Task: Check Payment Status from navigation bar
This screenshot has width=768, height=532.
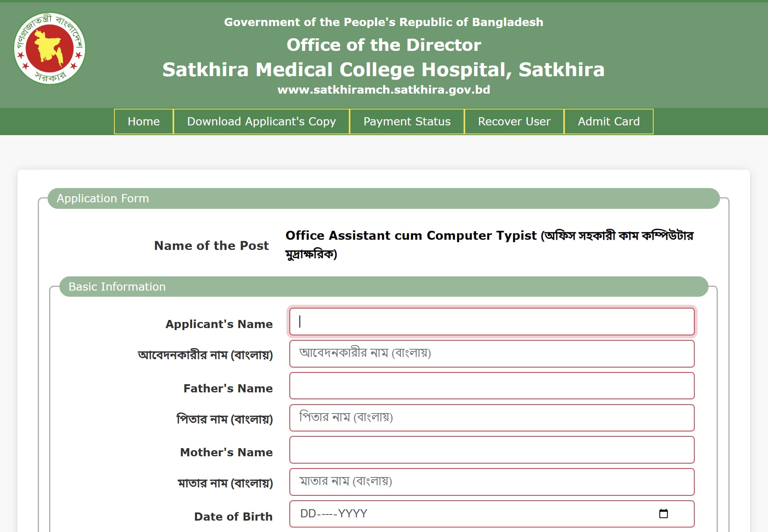Action: (x=407, y=121)
